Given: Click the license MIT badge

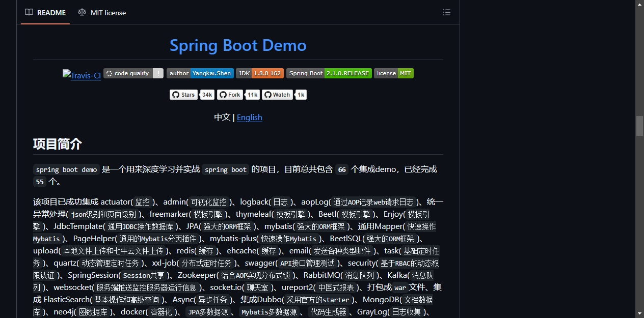Looking at the screenshot, I should pos(394,73).
